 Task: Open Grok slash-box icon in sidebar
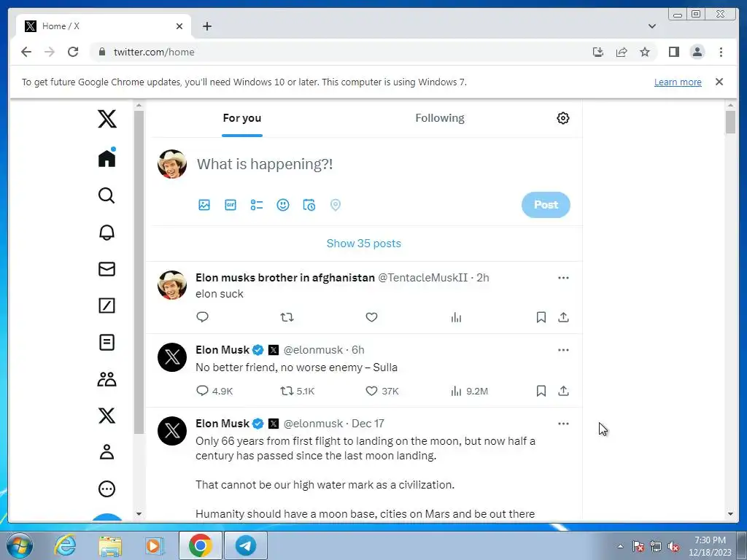107,306
